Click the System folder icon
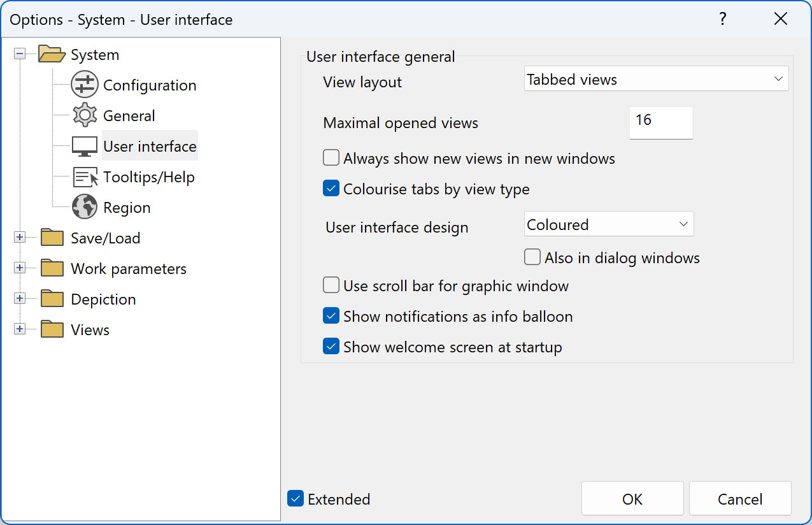Screen dimensions: 812x525 coord(51,54)
